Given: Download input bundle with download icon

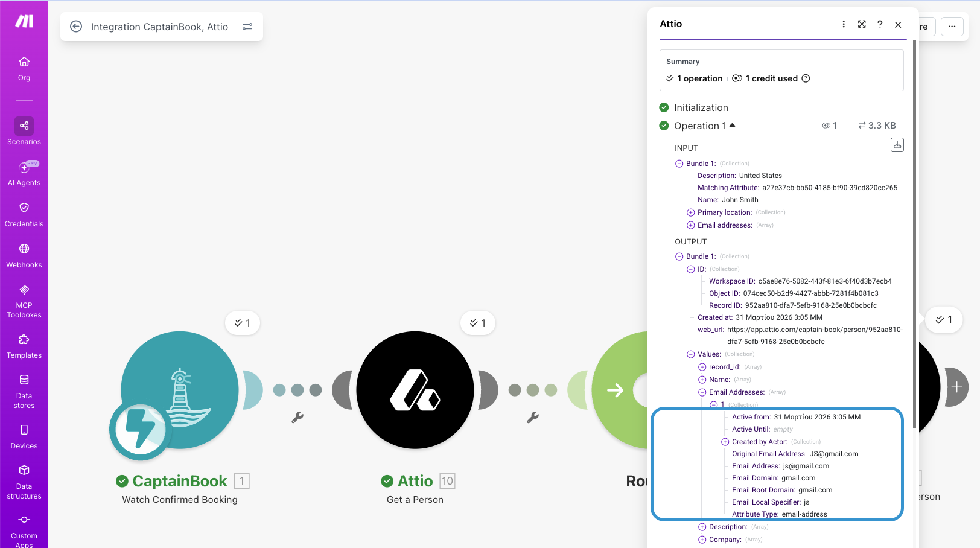Looking at the screenshot, I should pos(897,145).
